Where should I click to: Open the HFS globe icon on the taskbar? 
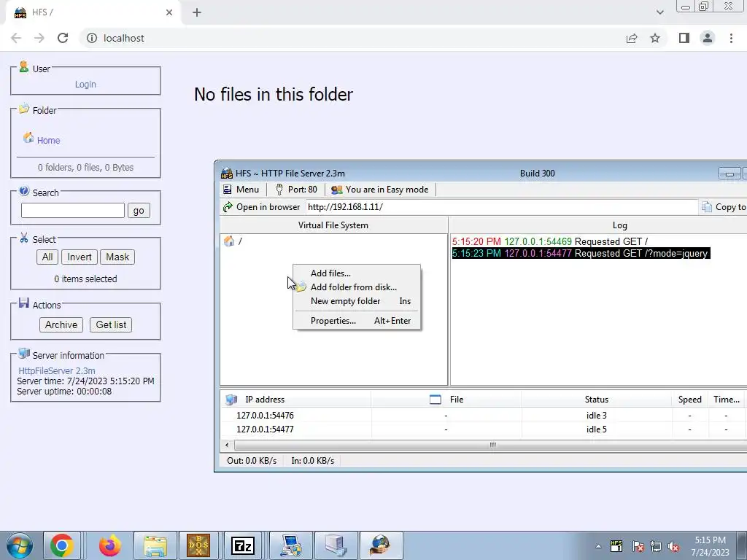[381, 545]
